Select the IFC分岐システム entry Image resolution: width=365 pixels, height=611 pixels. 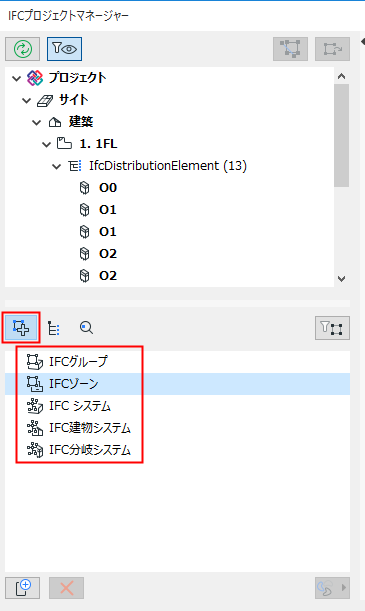click(x=177, y=450)
